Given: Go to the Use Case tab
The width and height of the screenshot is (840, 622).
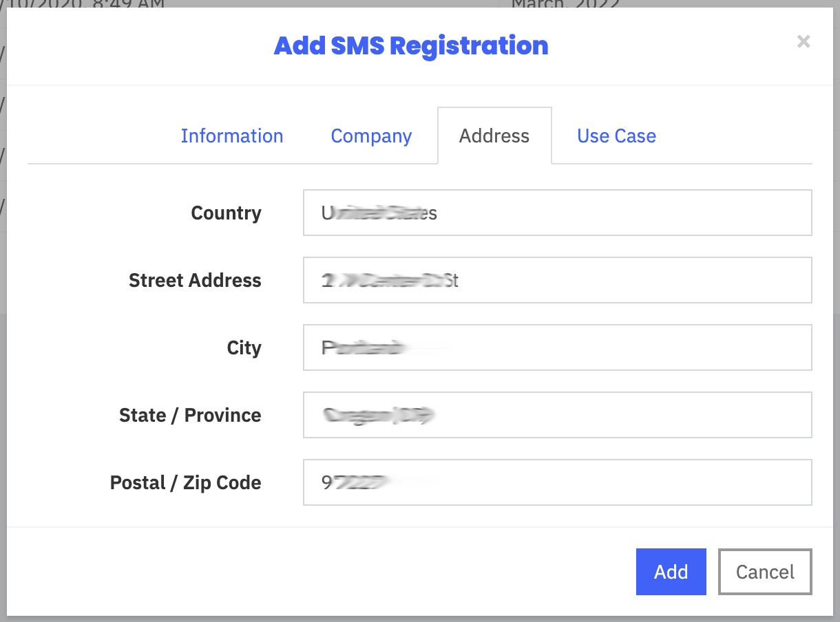Looking at the screenshot, I should pyautogui.click(x=616, y=136).
